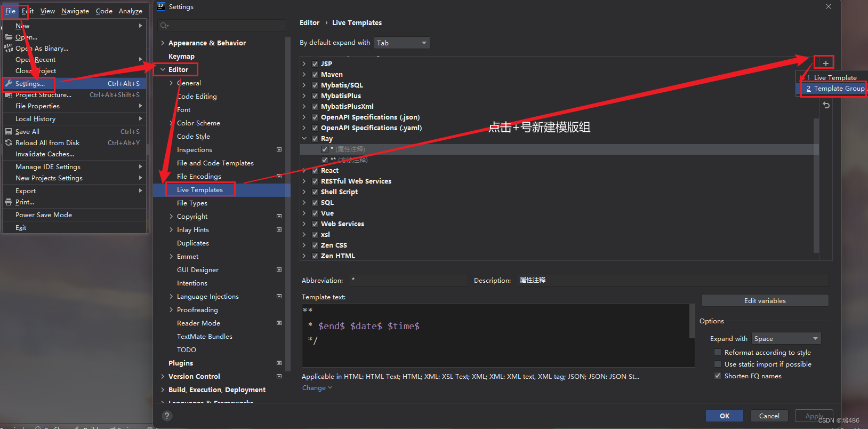Expand the Vue template group
This screenshot has width=868, height=429.
(x=304, y=213)
